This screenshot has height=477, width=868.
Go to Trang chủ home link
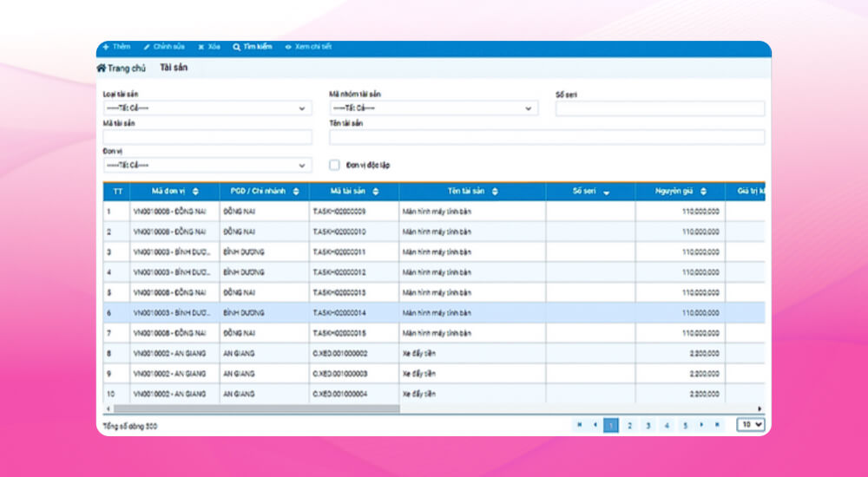click(122, 68)
